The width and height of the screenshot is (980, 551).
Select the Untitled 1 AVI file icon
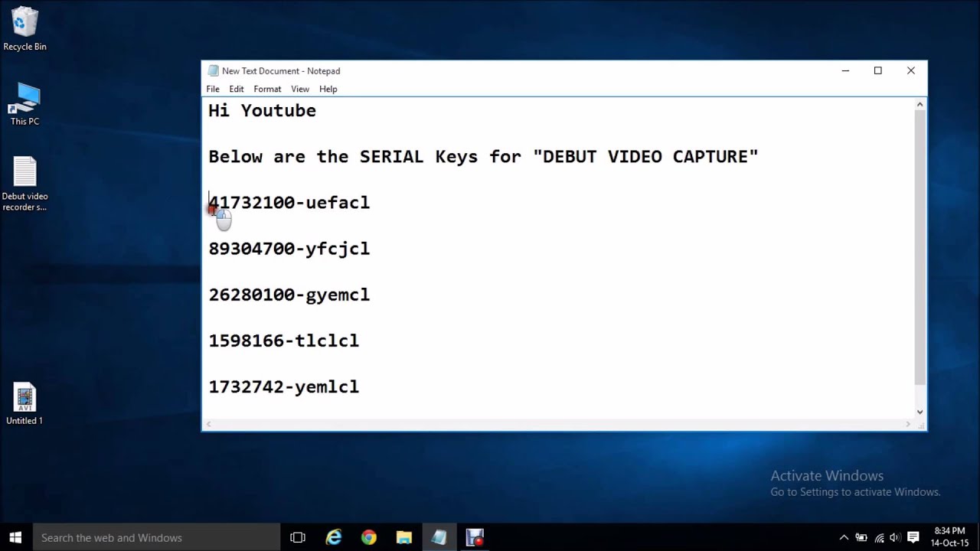click(x=24, y=404)
